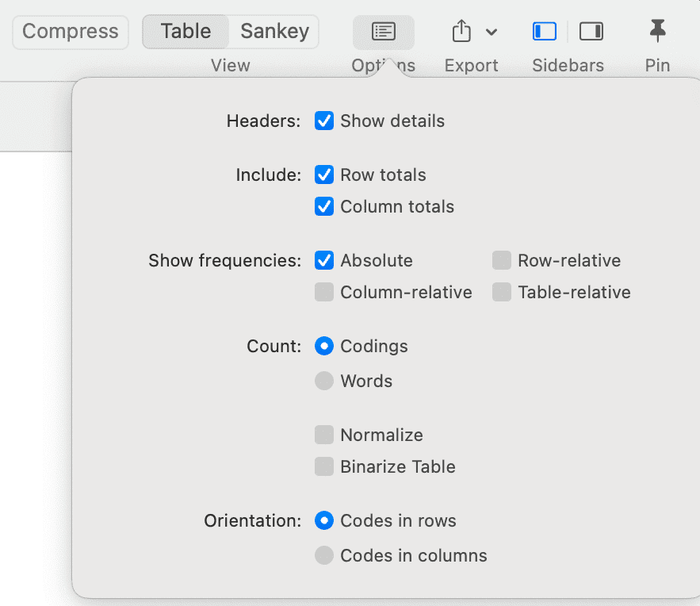This screenshot has width=700, height=606.
Task: Toggle the Absolute frequencies checkbox
Action: pos(324,261)
